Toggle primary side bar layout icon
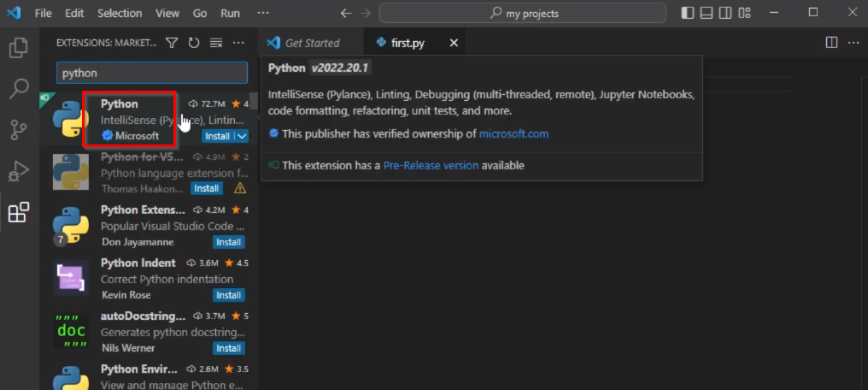This screenshot has width=868, height=390. [x=688, y=13]
